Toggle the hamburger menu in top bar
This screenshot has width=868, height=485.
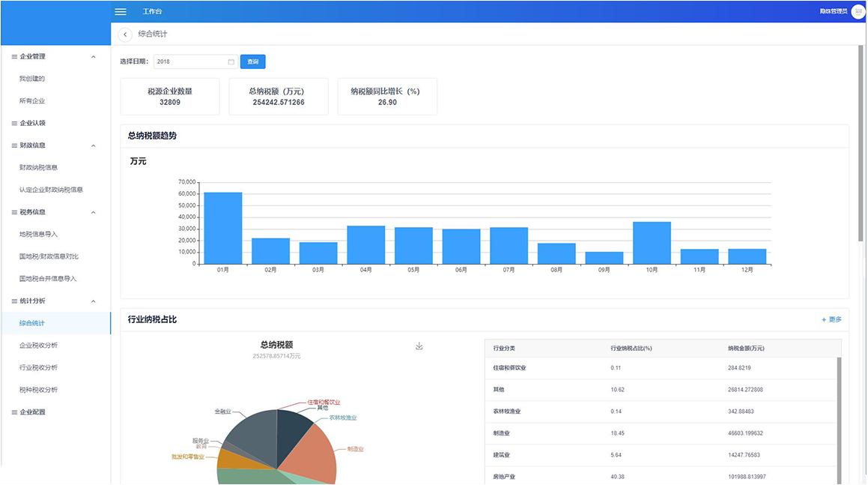pos(121,11)
